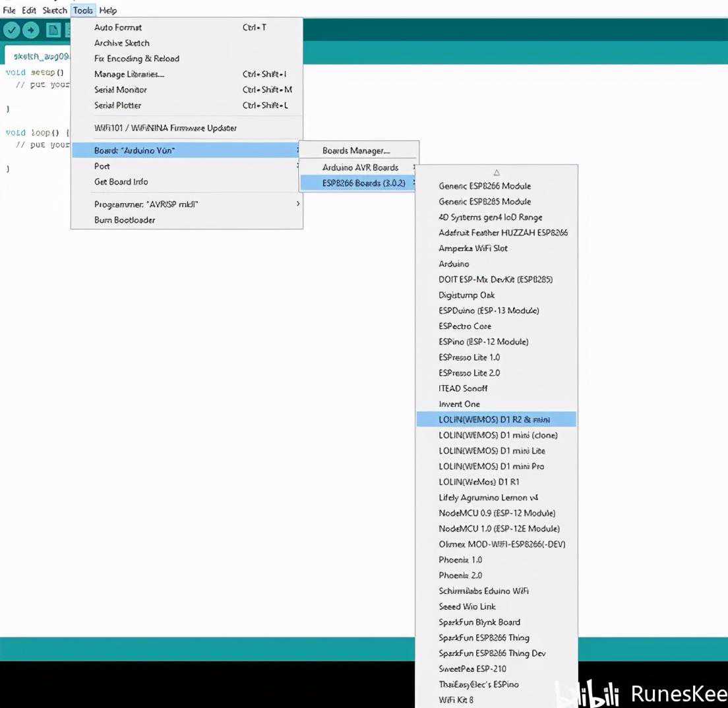Select ESPresso Lite 1.0

(497, 357)
